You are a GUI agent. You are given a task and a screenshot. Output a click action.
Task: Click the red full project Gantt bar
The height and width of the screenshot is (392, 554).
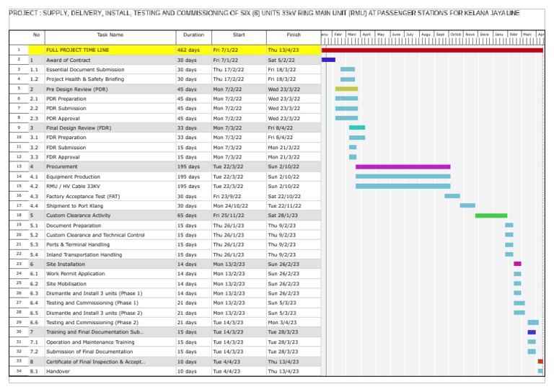click(431, 50)
